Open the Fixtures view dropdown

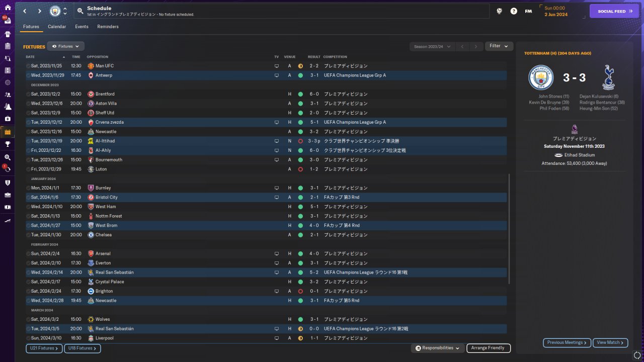(x=65, y=46)
